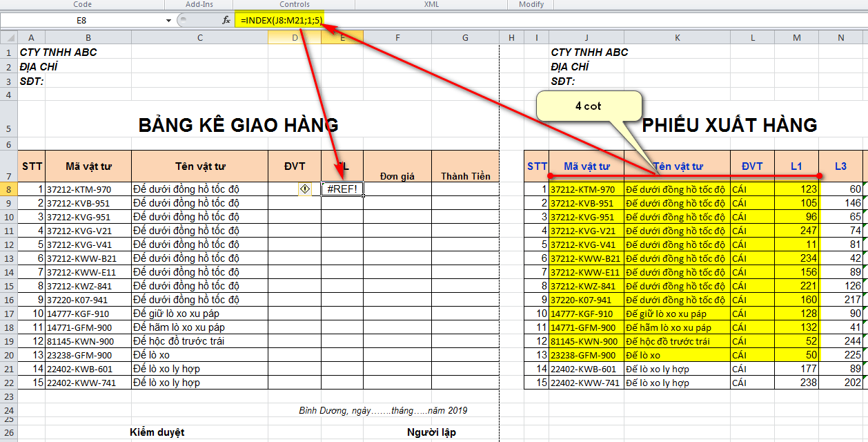Select the cell with value 123 under L1
This screenshot has width=868, height=442.
pyautogui.click(x=796, y=189)
